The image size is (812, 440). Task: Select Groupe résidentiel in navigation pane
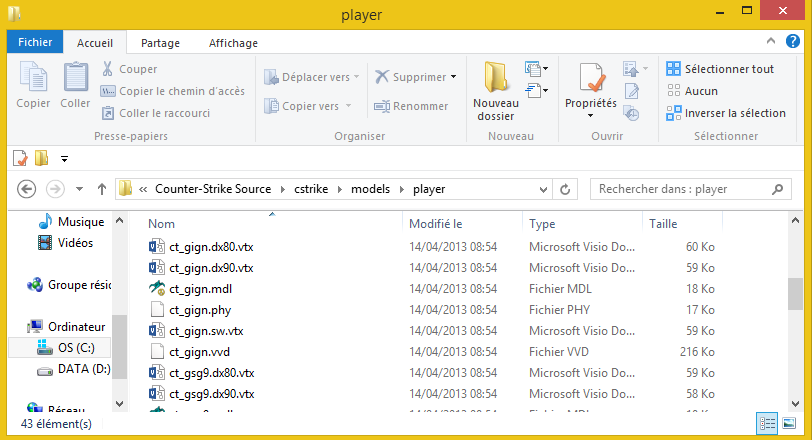tap(69, 285)
